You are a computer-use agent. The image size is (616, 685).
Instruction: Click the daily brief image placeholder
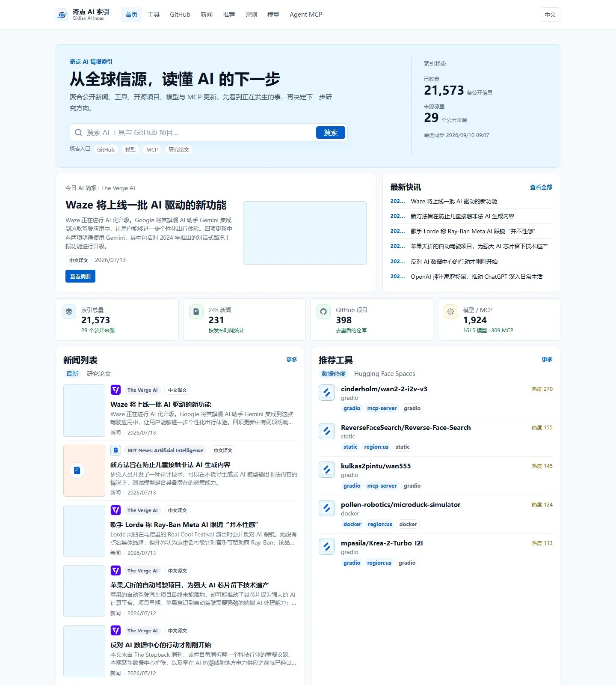coord(305,233)
